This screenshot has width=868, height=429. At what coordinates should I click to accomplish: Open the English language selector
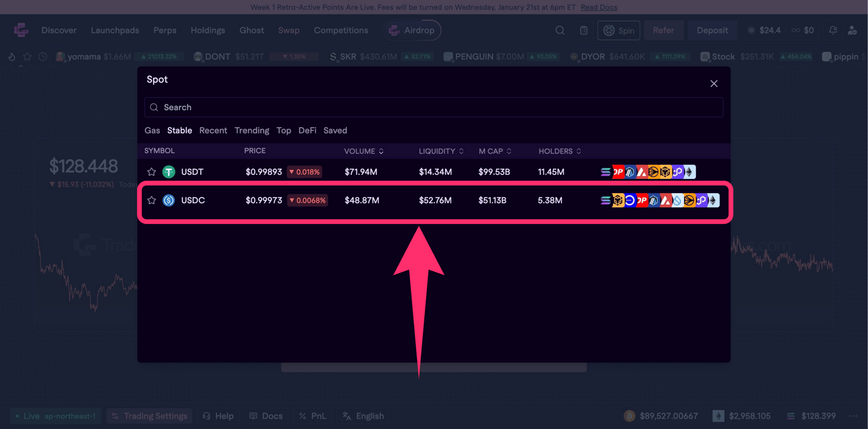(x=363, y=416)
